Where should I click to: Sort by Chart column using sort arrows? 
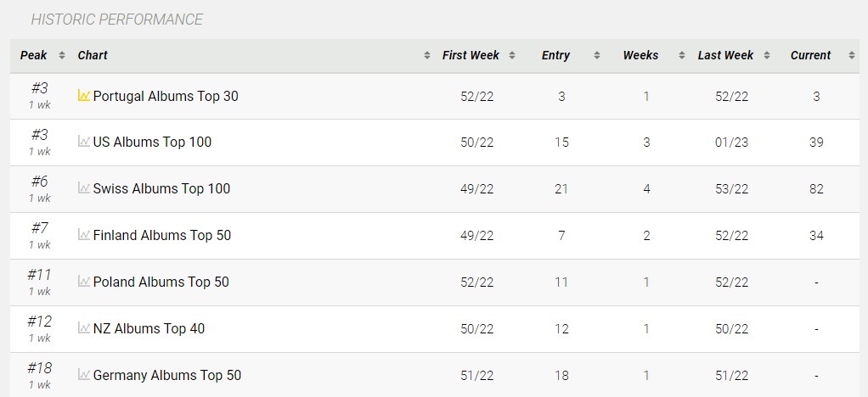tap(427, 55)
